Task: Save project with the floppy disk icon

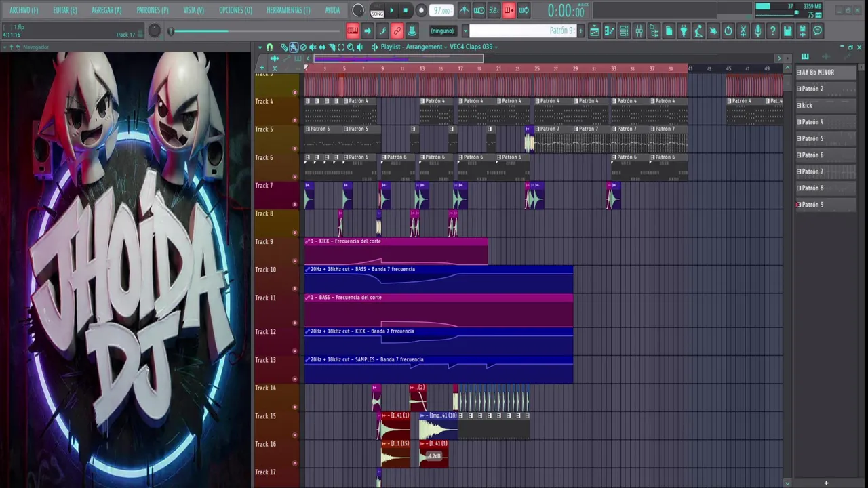Action: pyautogui.click(x=787, y=30)
